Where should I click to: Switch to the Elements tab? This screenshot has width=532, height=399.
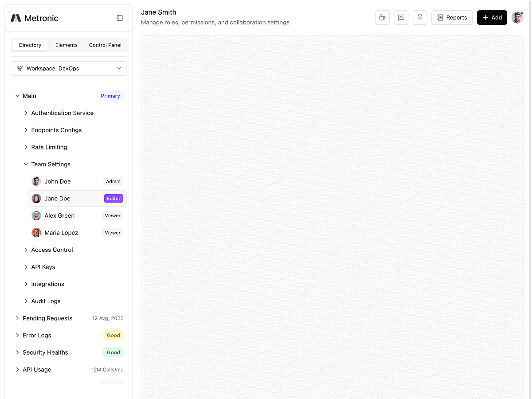point(66,45)
